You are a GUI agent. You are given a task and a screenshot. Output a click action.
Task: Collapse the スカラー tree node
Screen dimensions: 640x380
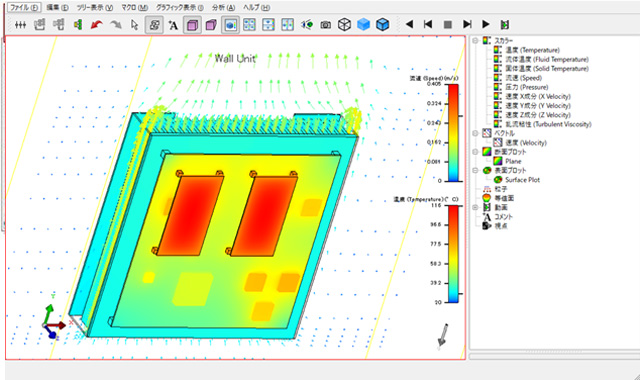tap(475, 40)
